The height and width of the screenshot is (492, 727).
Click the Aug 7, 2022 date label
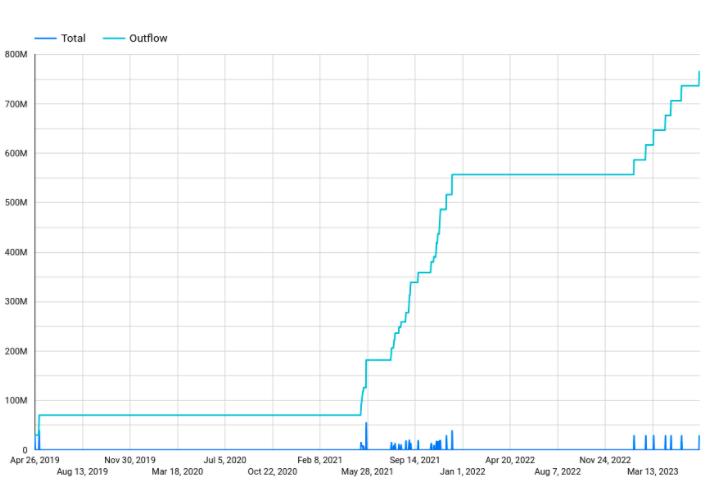557,472
